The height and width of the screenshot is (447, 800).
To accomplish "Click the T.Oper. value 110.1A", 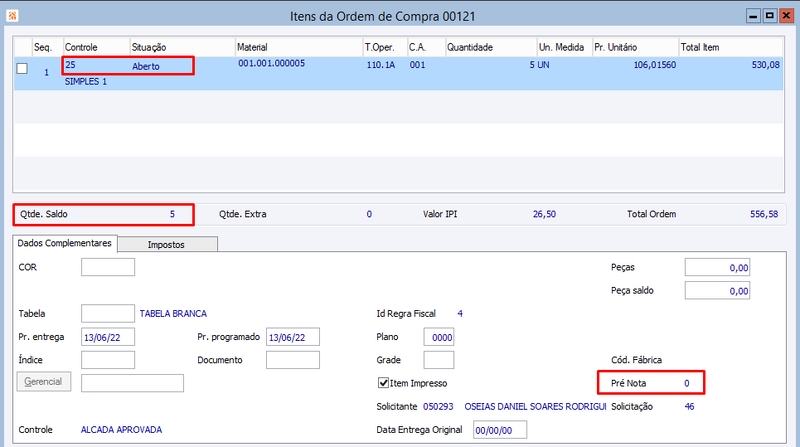I will tap(381, 65).
